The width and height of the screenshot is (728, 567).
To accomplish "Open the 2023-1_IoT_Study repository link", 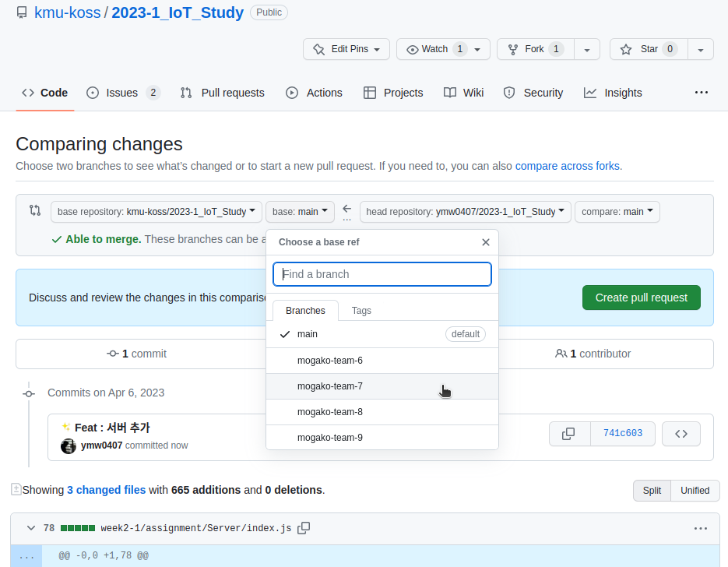I will (178, 12).
